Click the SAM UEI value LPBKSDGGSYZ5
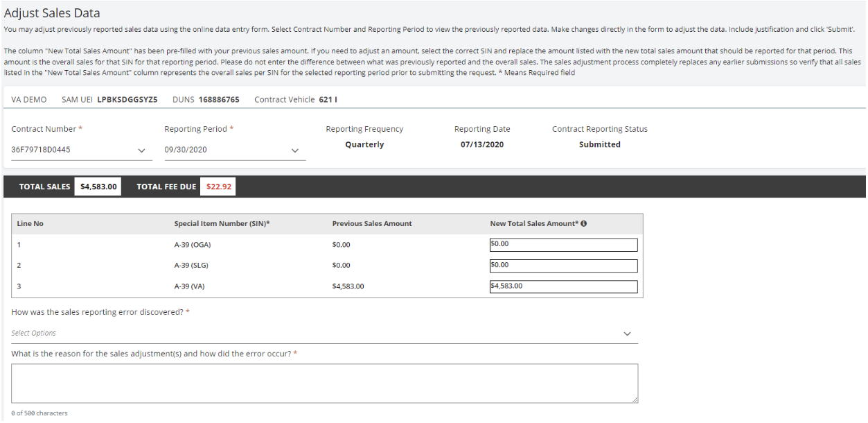The image size is (868, 423). (127, 100)
